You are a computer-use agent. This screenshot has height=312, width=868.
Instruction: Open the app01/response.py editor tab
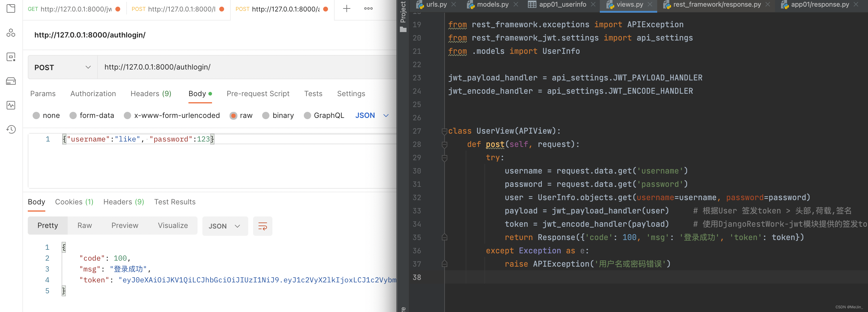tap(820, 5)
